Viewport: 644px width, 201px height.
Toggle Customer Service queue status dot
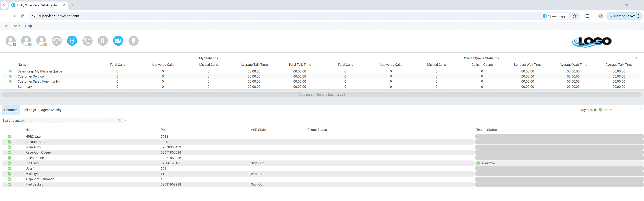(10, 76)
